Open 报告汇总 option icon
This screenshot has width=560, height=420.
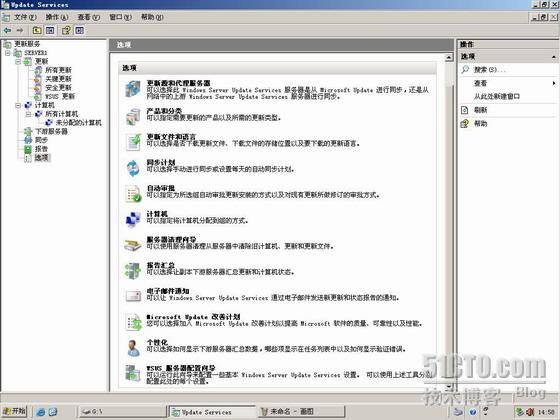coord(133,271)
